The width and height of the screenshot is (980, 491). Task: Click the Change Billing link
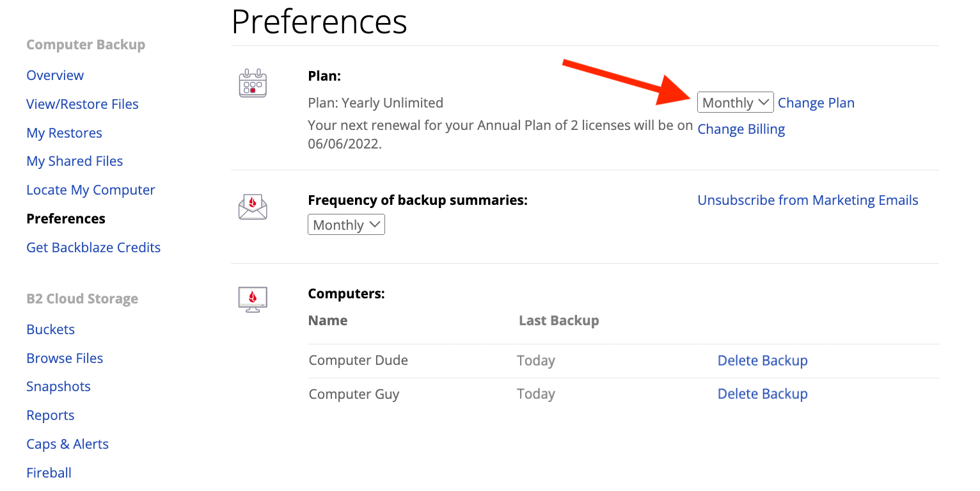click(741, 129)
